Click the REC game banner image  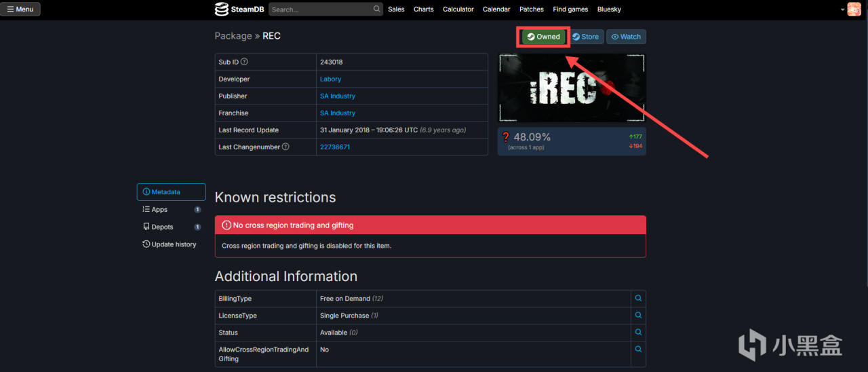(572, 88)
